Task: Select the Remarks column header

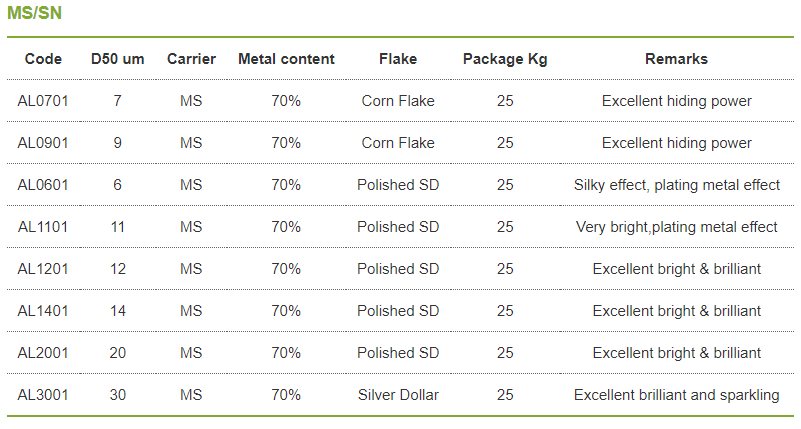Action: (x=676, y=59)
